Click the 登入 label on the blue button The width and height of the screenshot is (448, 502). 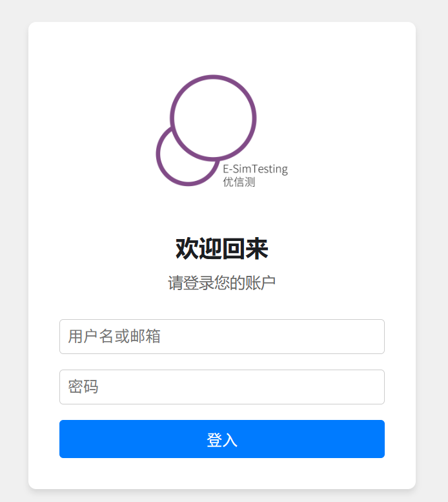pyautogui.click(x=222, y=439)
